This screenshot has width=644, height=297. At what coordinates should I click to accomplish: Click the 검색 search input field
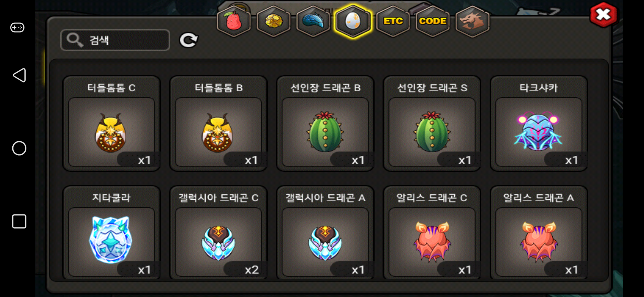[x=115, y=40]
